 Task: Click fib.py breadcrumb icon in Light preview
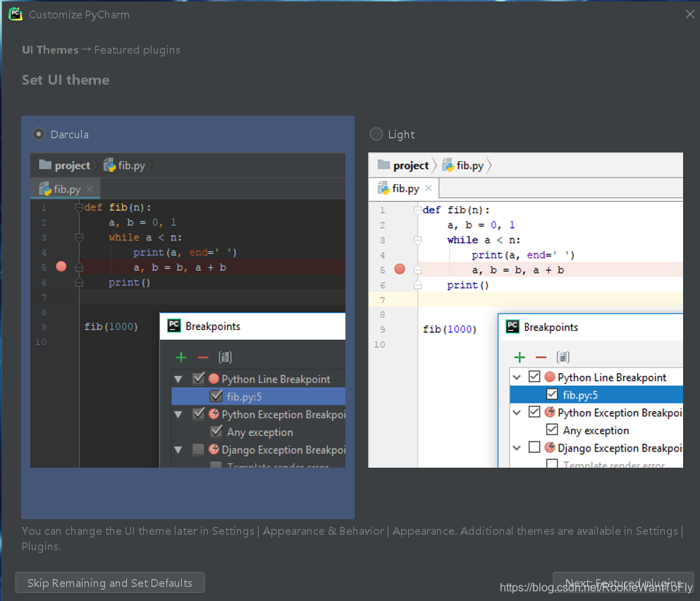pos(448,165)
